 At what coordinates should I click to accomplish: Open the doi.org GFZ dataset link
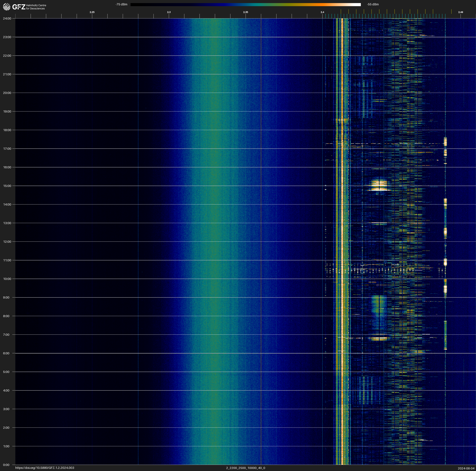[x=45, y=468]
